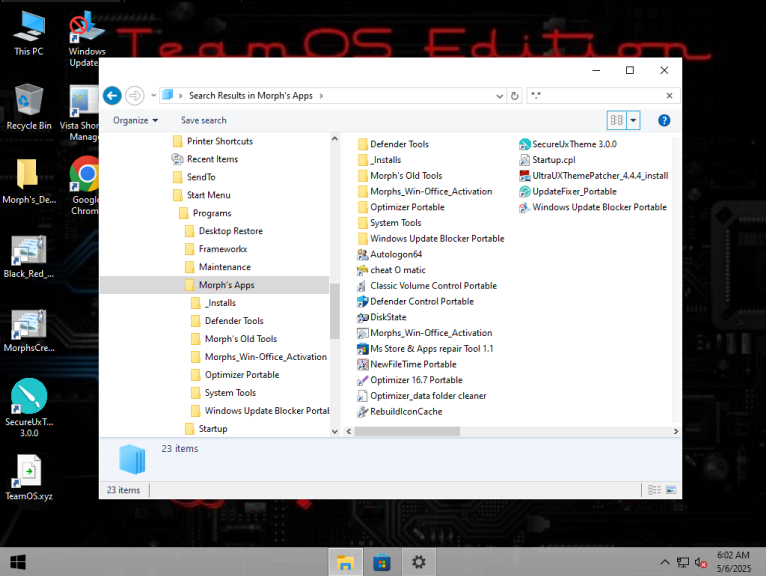The height and width of the screenshot is (576, 766).
Task: Click Save search in the toolbar
Action: click(x=204, y=120)
